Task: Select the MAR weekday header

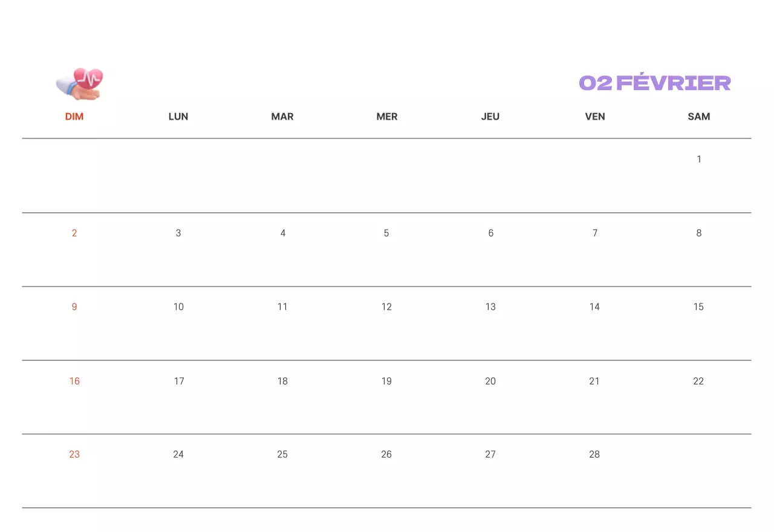Action: pos(282,117)
